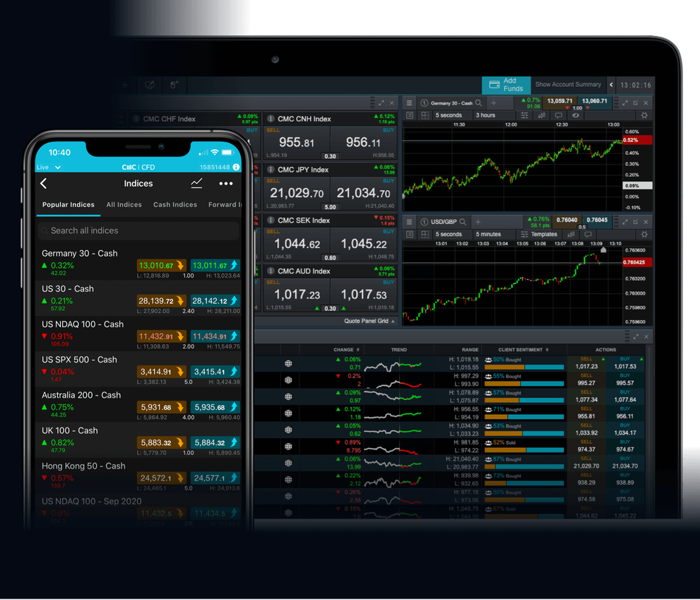
Task: Open the annotation speech bubble tool on USD/GBP chart
Action: coord(587,234)
